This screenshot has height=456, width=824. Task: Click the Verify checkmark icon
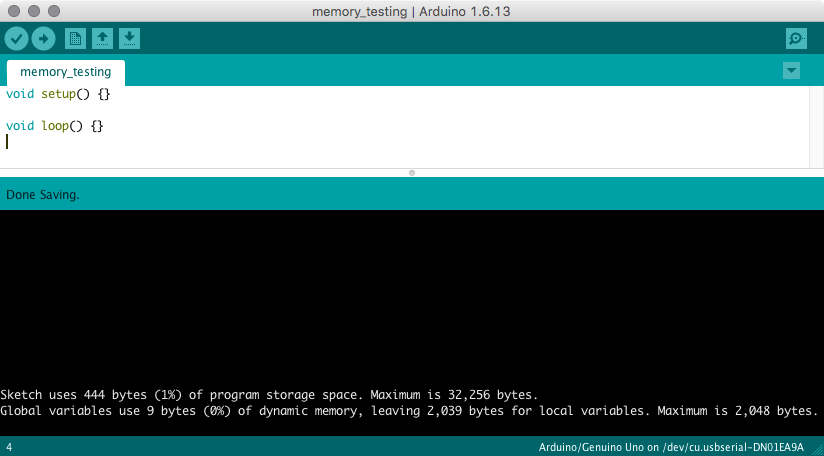(17, 39)
